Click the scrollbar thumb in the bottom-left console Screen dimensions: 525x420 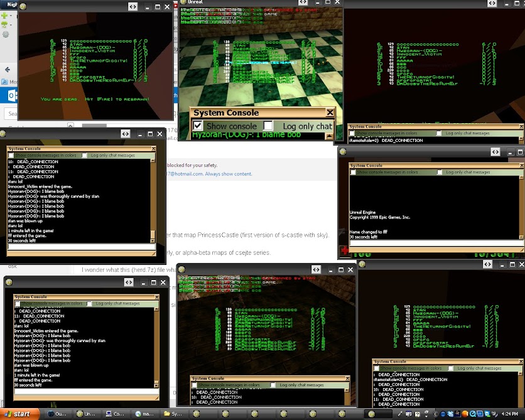pyautogui.click(x=156, y=382)
